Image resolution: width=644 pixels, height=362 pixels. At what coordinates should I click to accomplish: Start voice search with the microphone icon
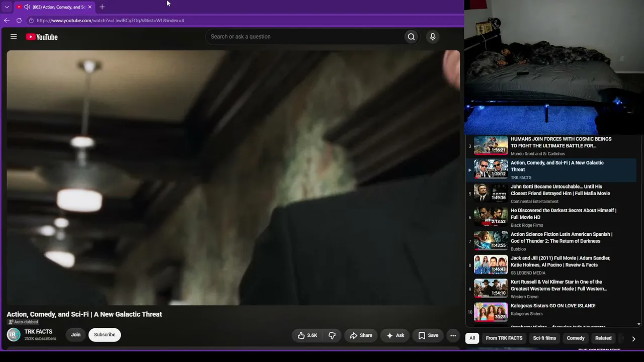(432, 37)
